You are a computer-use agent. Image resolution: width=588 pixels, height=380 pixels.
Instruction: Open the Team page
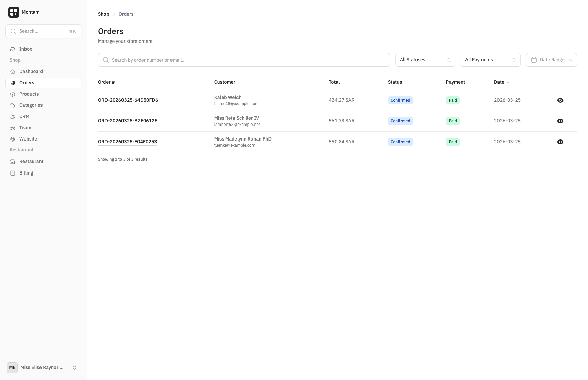click(25, 128)
